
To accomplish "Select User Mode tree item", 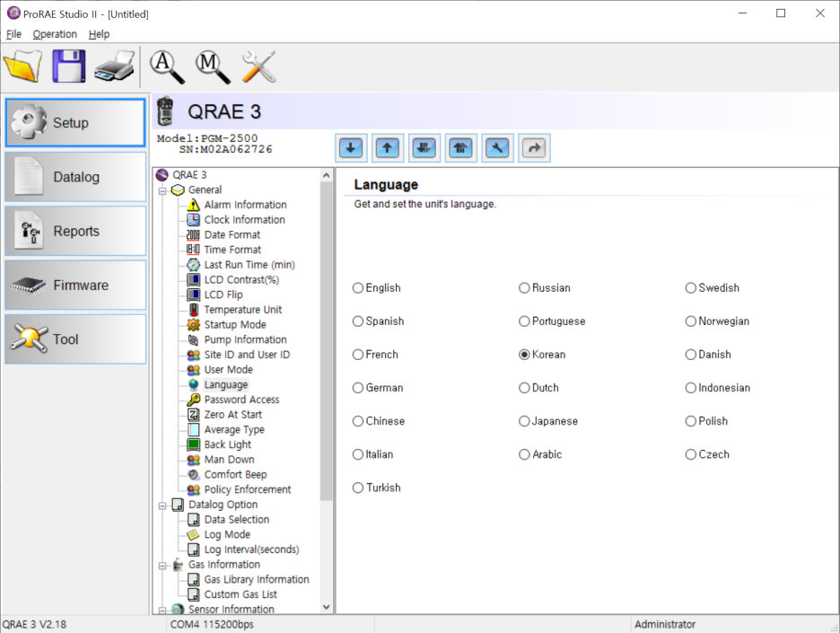I will [228, 370].
